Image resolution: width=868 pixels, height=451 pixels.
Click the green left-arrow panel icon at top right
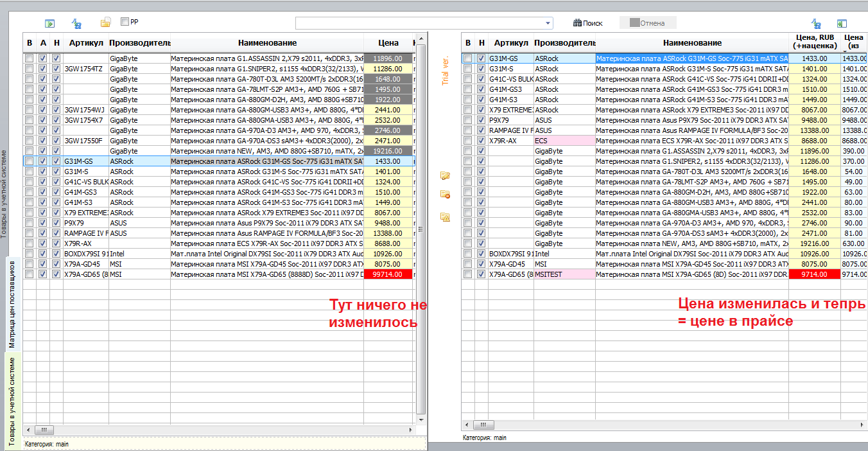tap(842, 23)
